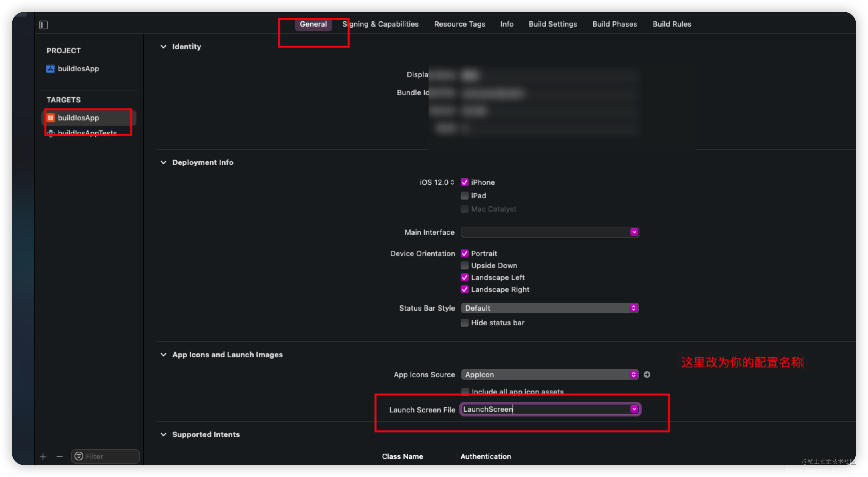Screen dimensions: 868x477
Task: Click the App Icons Source reset icon
Action: coord(646,374)
